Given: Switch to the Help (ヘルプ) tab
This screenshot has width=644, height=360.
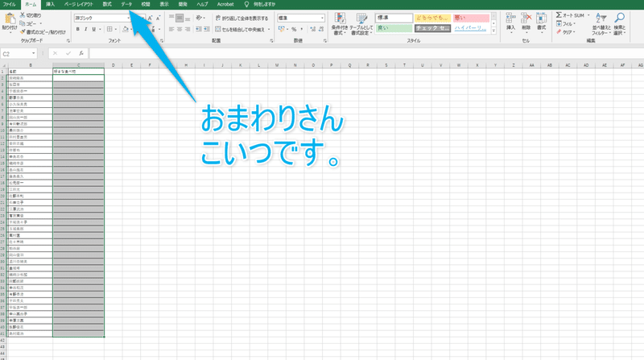Looking at the screenshot, I should 202,4.
